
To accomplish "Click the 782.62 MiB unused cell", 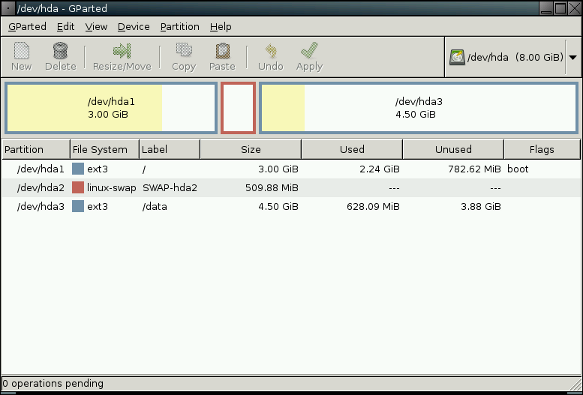I will [x=474, y=169].
